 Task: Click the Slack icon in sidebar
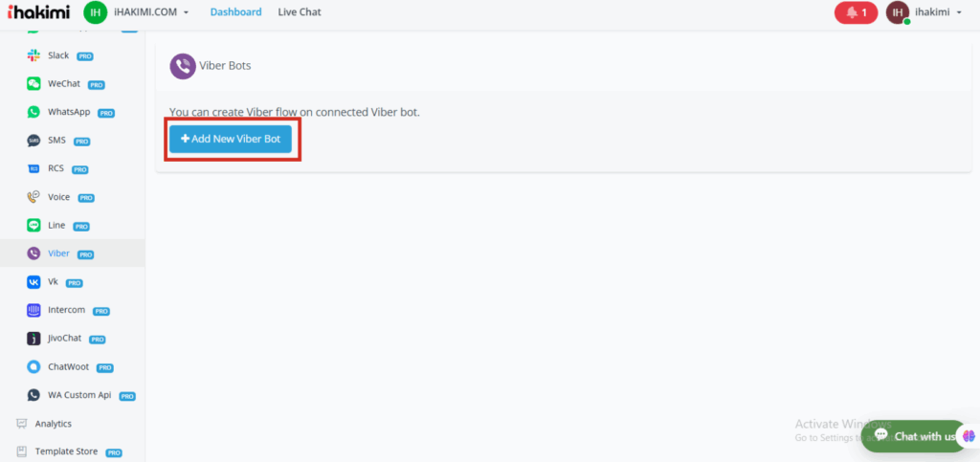pyautogui.click(x=33, y=55)
